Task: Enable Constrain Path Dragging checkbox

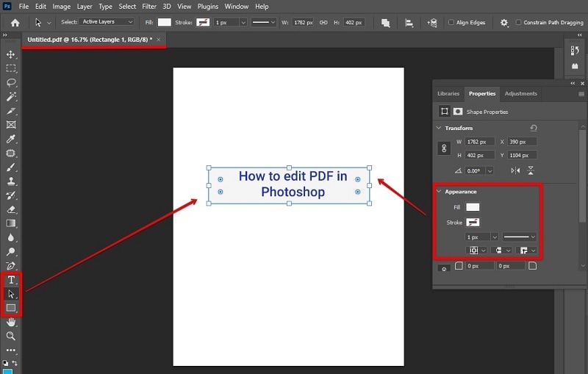Action: 519,23
